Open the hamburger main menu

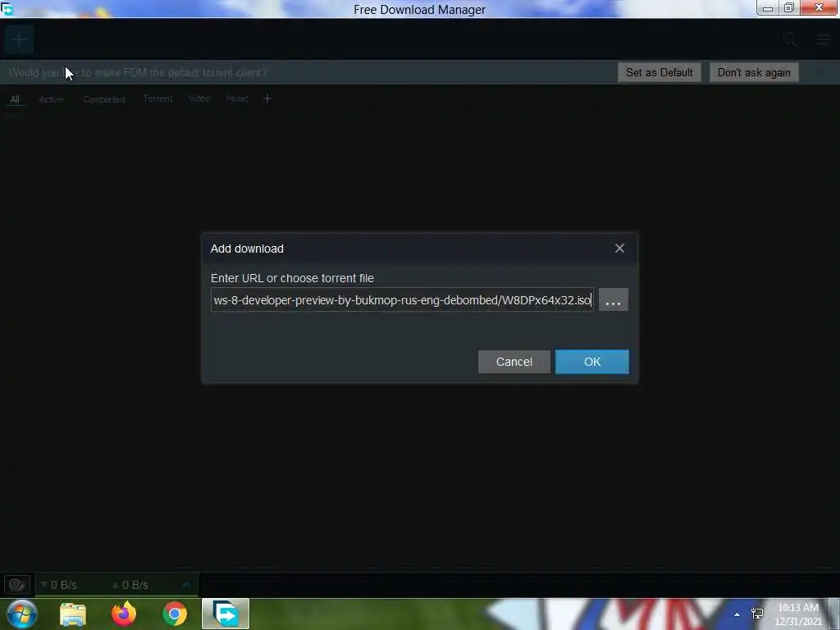click(824, 39)
